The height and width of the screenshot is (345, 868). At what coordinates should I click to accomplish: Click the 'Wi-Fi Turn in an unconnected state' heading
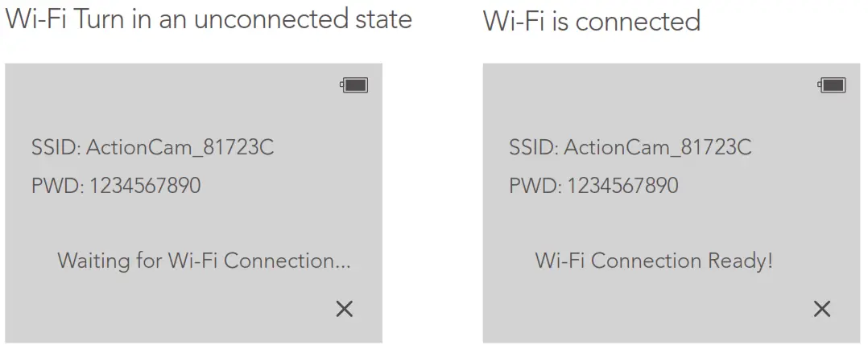tap(209, 18)
